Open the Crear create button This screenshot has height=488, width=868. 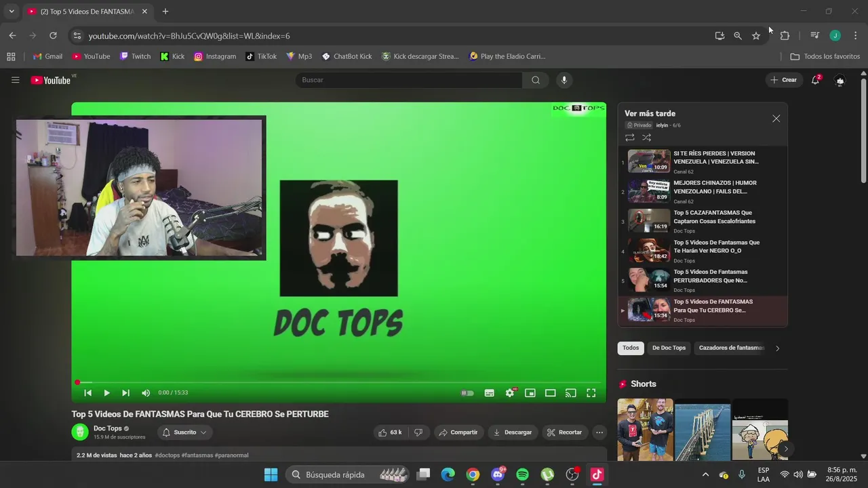pos(783,80)
